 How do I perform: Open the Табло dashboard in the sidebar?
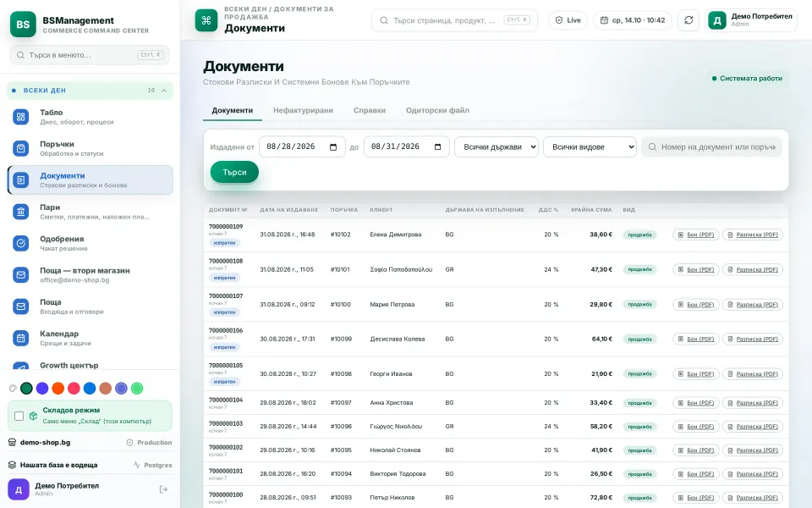pyautogui.click(x=90, y=117)
